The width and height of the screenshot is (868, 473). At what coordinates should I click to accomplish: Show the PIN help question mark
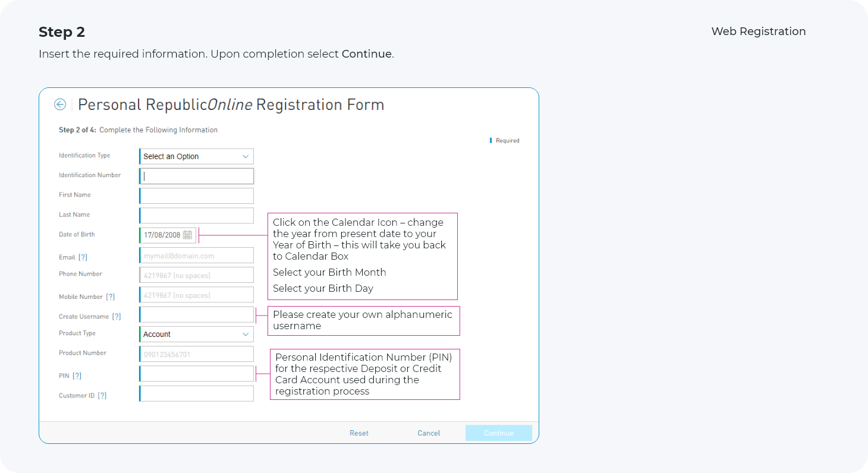click(77, 376)
